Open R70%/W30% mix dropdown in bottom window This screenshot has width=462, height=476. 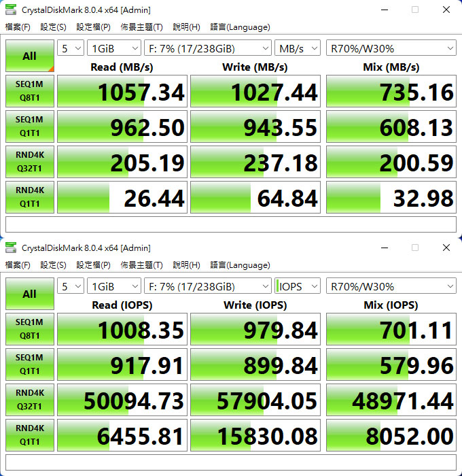[x=391, y=286]
